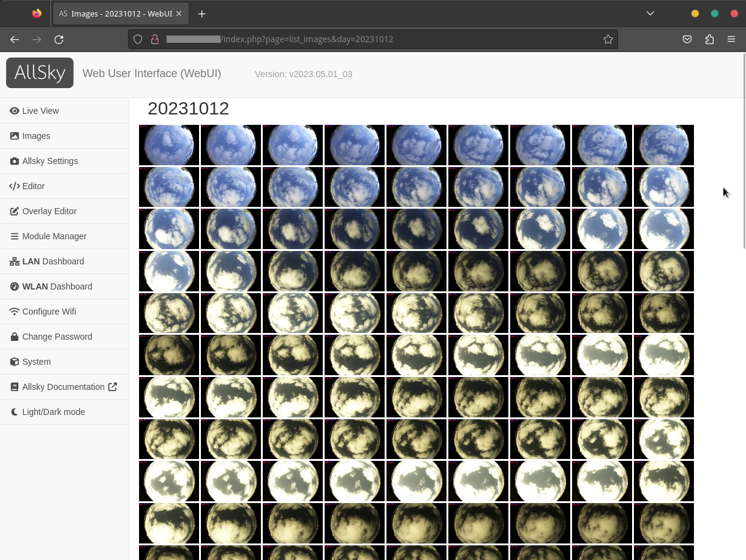Viewport: 746px width, 560px height.
Task: Click the network icon beside LAN Dashboard
Action: pyautogui.click(x=15, y=261)
